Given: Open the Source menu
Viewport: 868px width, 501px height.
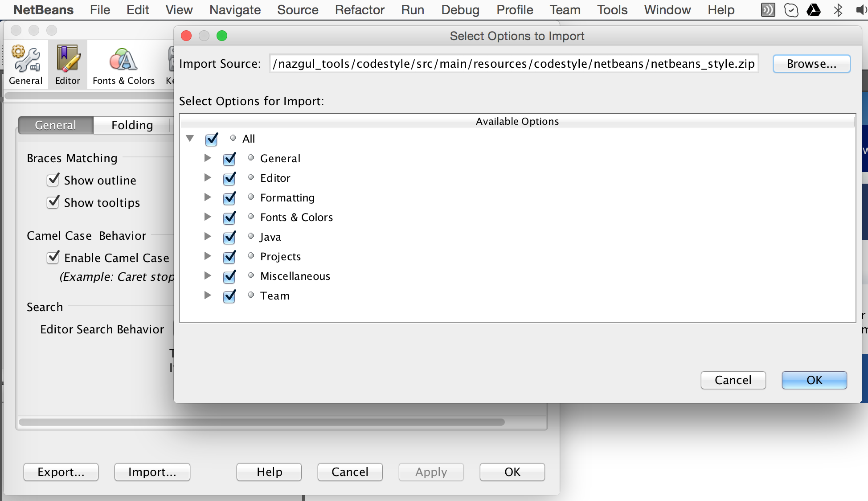Looking at the screenshot, I should pos(298,10).
